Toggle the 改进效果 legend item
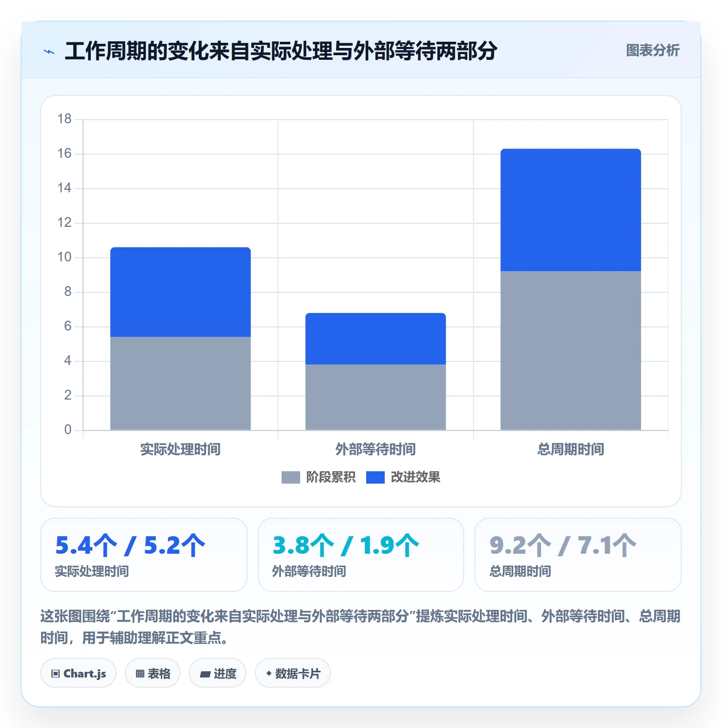Image resolution: width=722 pixels, height=728 pixels. coord(403,477)
